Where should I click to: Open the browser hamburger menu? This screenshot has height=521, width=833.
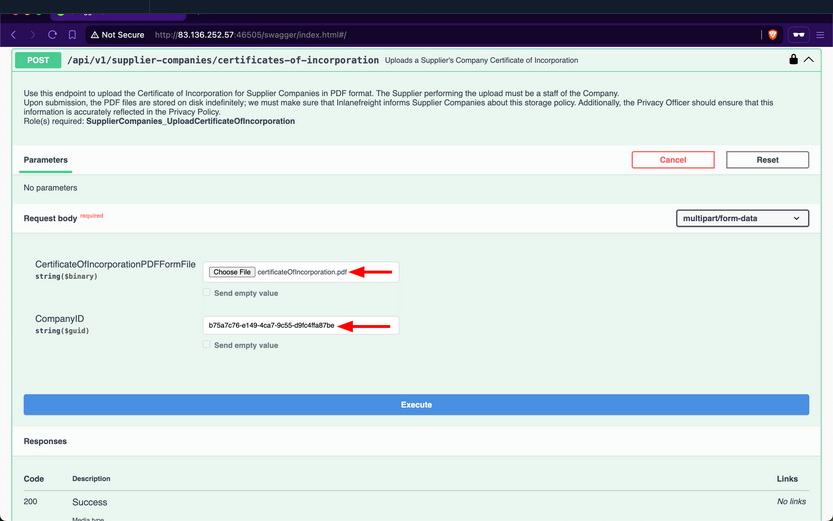pyautogui.click(x=820, y=35)
